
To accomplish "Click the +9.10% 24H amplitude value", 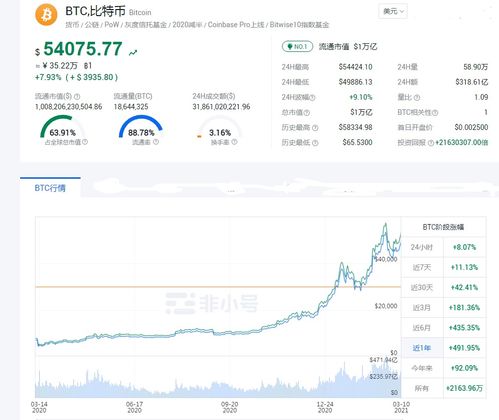I will (x=361, y=97).
